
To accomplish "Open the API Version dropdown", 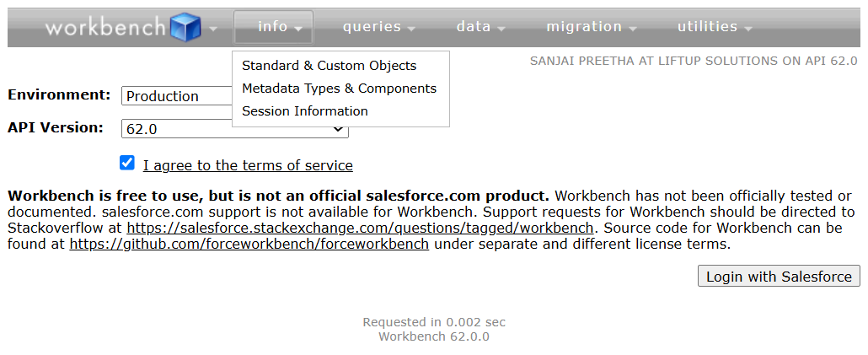I will pyautogui.click(x=235, y=129).
